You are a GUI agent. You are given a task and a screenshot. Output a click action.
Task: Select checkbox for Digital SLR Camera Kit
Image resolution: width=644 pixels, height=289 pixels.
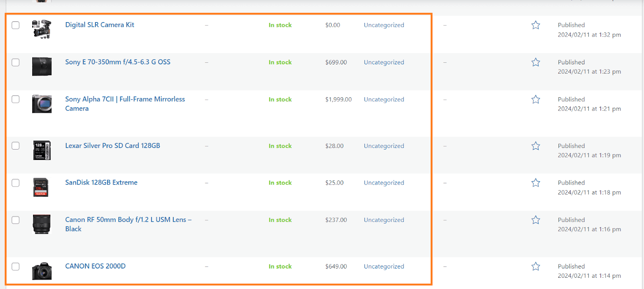[16, 25]
